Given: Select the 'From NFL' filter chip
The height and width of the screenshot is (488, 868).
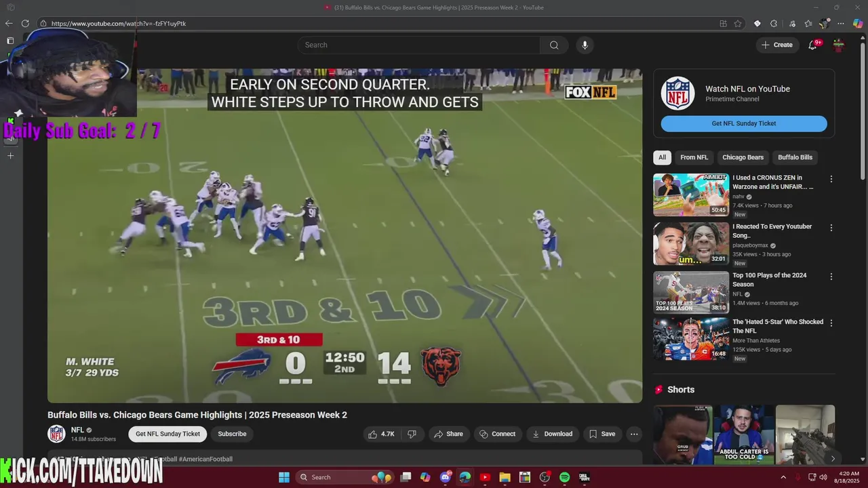Looking at the screenshot, I should click(694, 157).
